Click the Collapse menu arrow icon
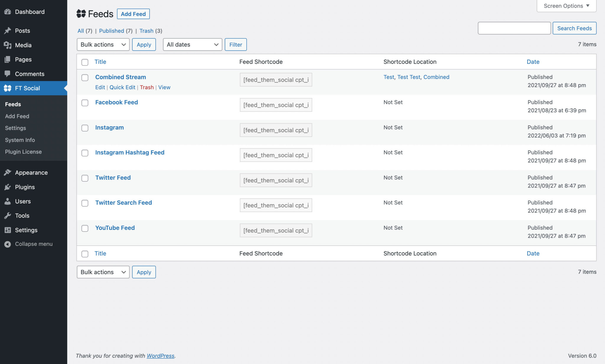Viewport: 605px width, 364px height. 8,244
